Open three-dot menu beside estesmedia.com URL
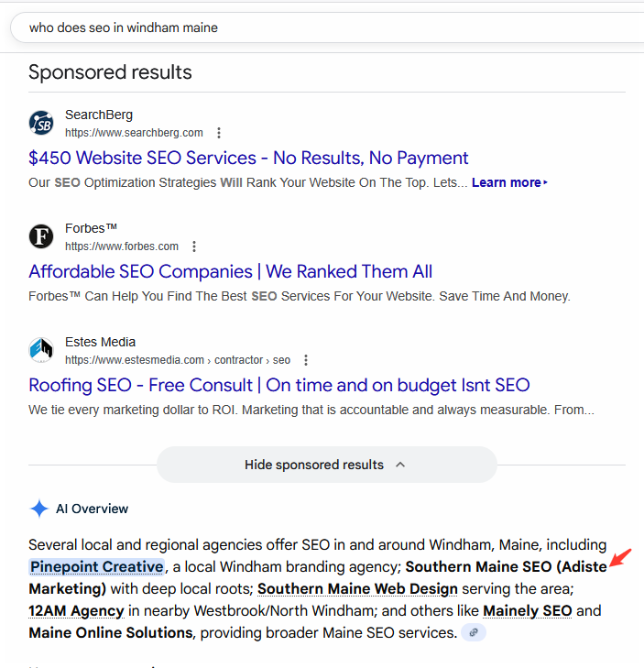This screenshot has width=644, height=668. (305, 360)
